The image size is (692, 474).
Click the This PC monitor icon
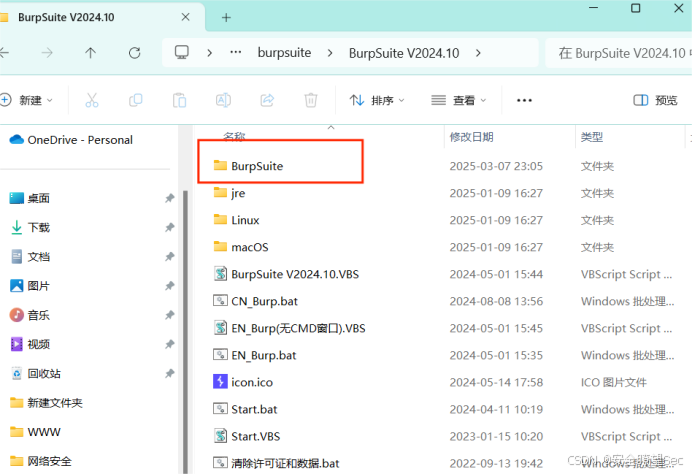(x=181, y=53)
